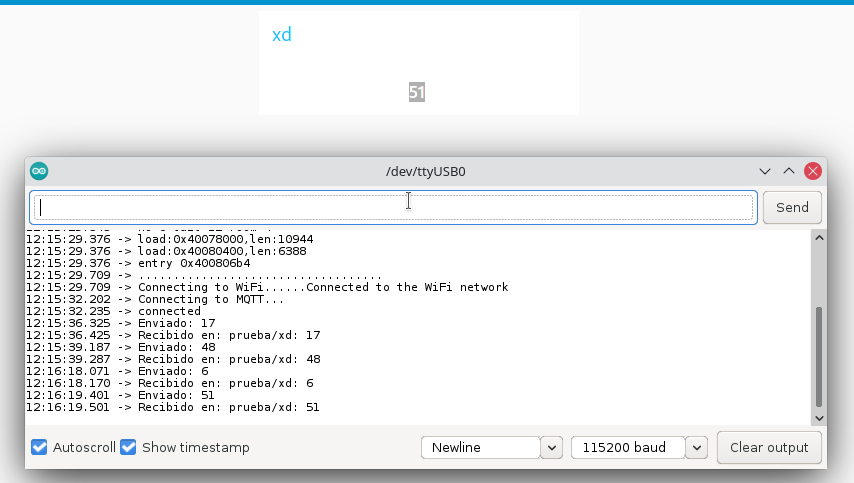The image size is (854, 483).
Task: Clear the serial output log
Action: [768, 447]
